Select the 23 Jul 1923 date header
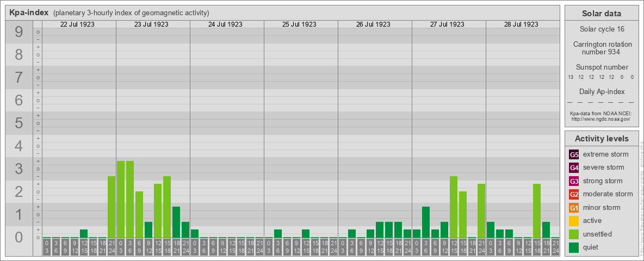Image resolution: width=644 pixels, height=261 pixels. pos(151,24)
